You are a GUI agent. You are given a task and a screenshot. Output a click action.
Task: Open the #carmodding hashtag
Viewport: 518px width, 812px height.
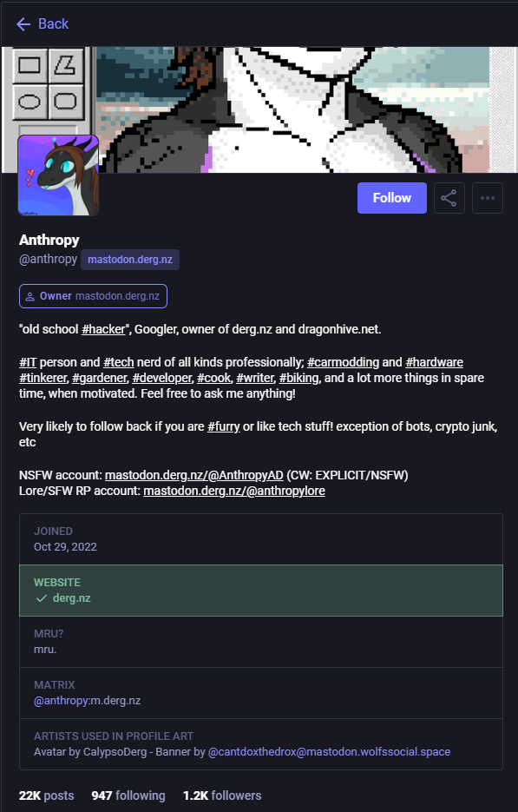point(343,362)
